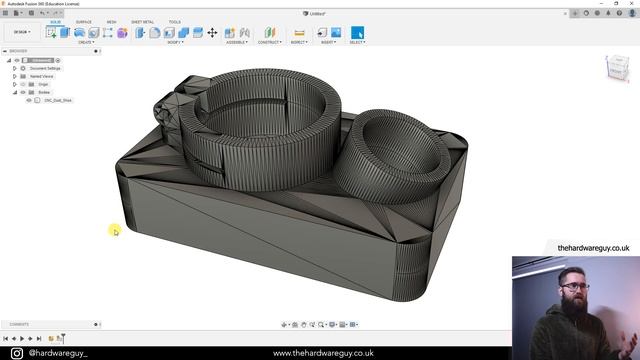Click the Save icon in the top bar

(31, 13)
